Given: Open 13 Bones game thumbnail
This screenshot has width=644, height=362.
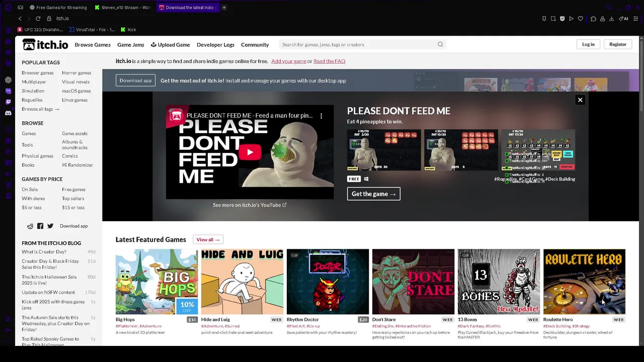Looking at the screenshot, I should [x=499, y=282].
